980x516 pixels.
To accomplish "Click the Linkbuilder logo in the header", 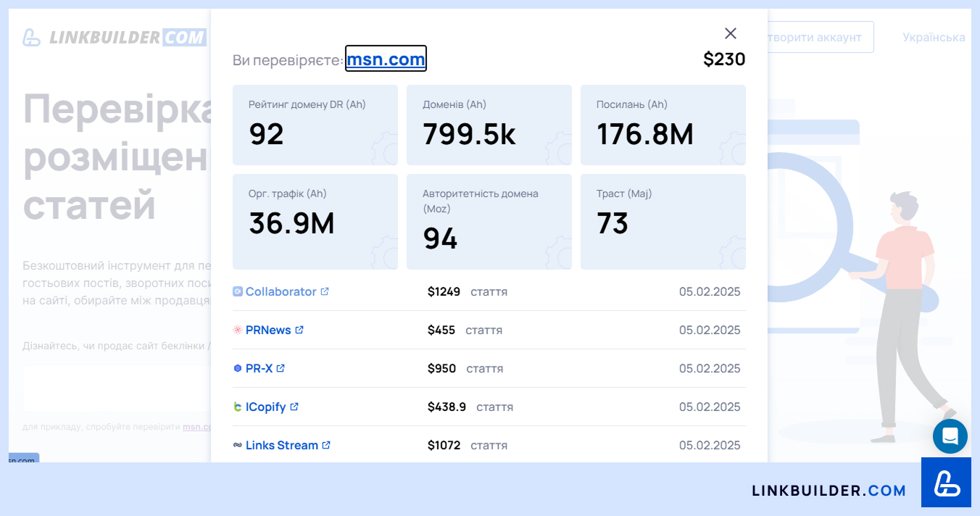I will (115, 37).
